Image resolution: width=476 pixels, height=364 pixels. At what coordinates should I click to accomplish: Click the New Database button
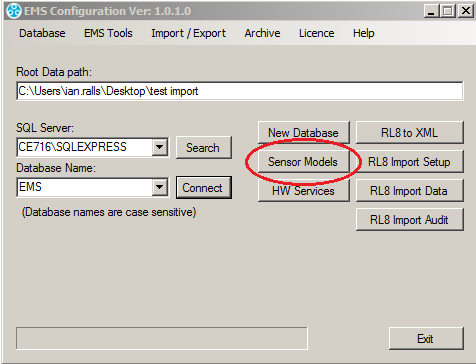pyautogui.click(x=303, y=133)
